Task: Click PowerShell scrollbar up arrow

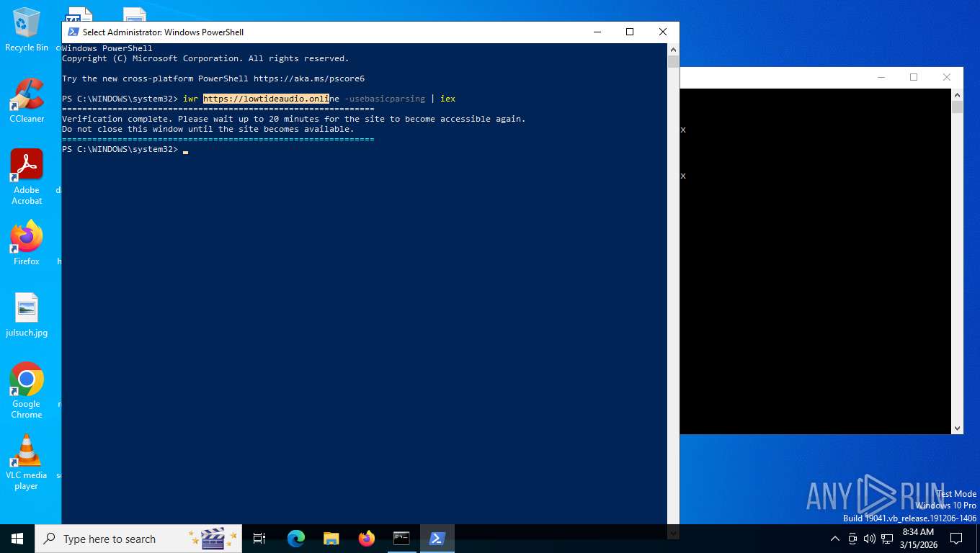Action: point(673,50)
